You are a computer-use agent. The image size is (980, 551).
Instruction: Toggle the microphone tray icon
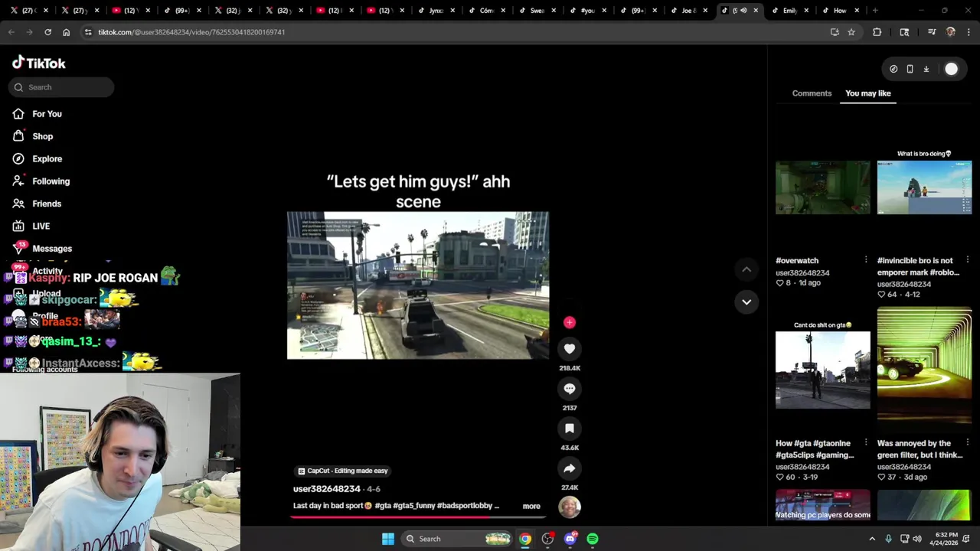pyautogui.click(x=888, y=539)
